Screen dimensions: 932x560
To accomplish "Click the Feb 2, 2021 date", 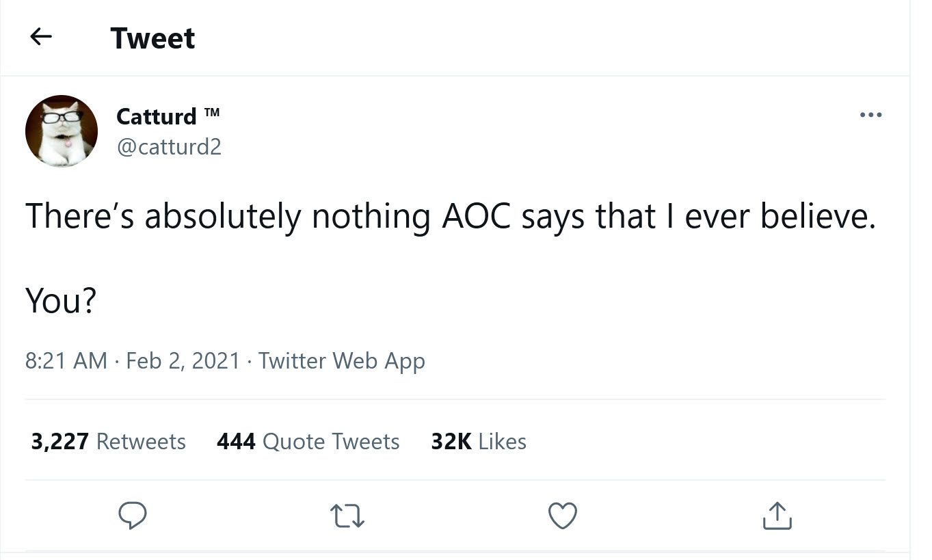I will 183,360.
